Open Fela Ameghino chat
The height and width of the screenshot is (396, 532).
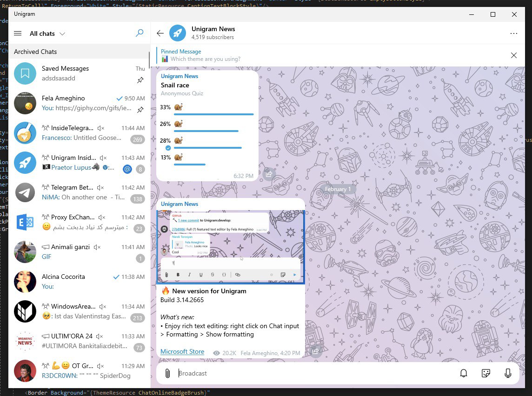pos(79,103)
